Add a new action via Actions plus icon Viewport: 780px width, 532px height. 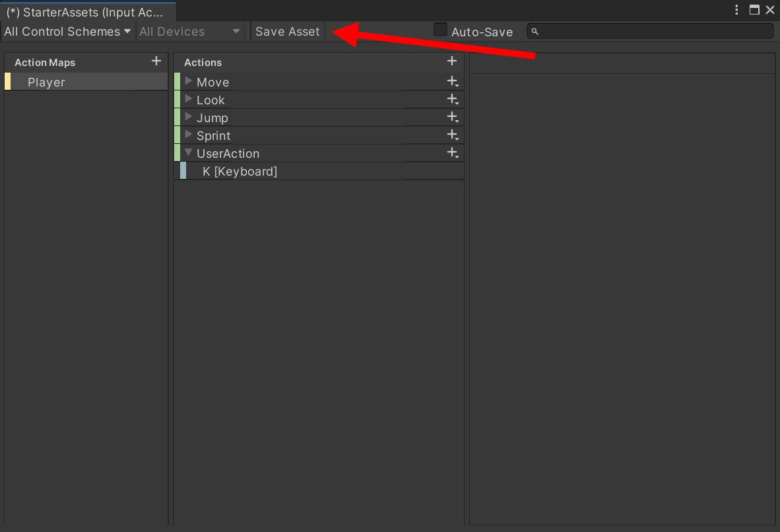pyautogui.click(x=451, y=61)
